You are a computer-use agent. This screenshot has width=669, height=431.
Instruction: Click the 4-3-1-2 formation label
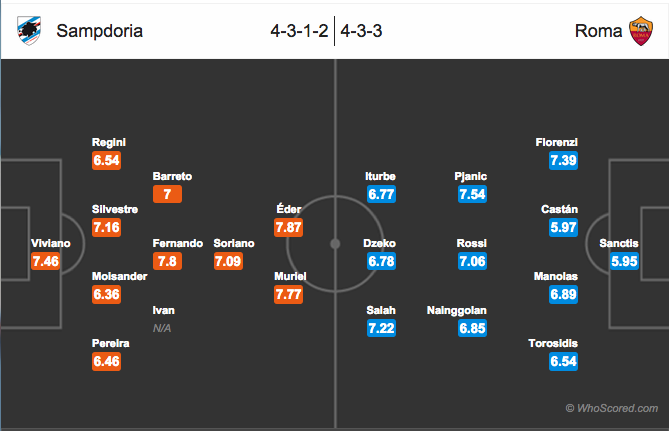coord(300,31)
